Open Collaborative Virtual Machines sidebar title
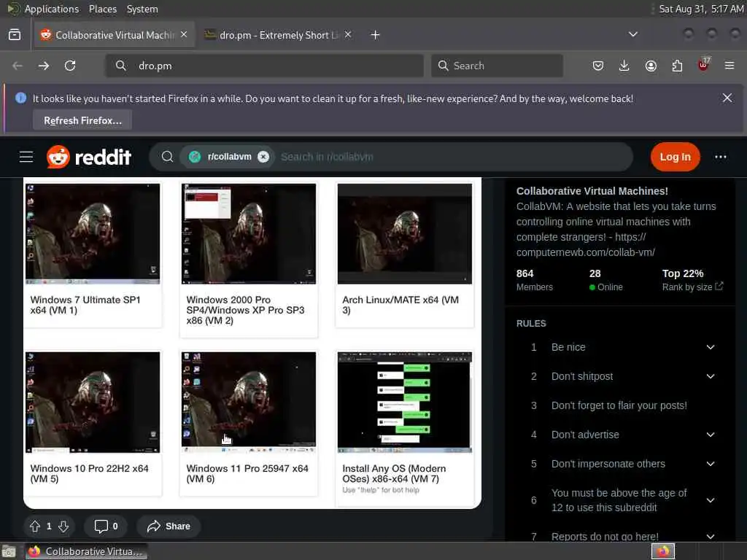The width and height of the screenshot is (747, 560). (x=592, y=191)
